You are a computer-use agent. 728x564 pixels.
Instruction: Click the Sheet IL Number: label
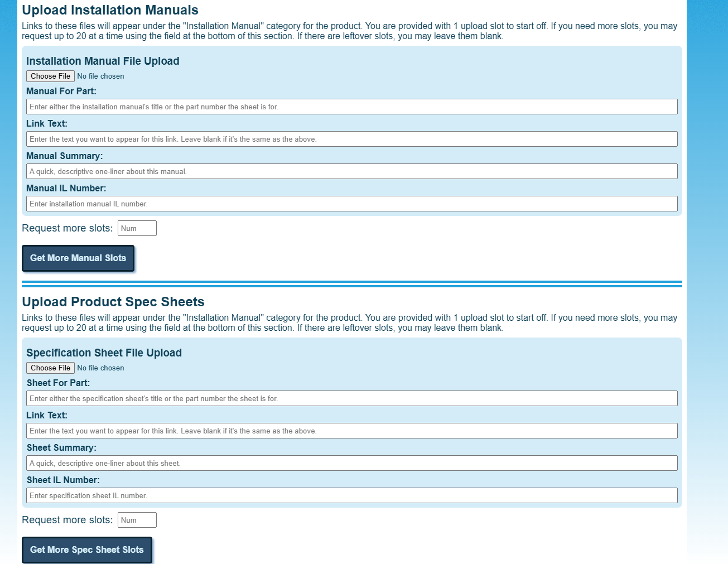pos(63,480)
